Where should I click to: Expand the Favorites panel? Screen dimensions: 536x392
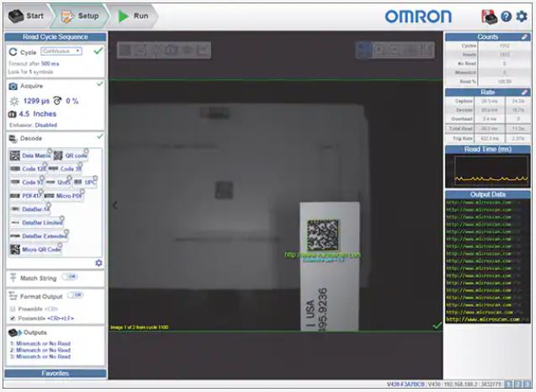(x=55, y=373)
